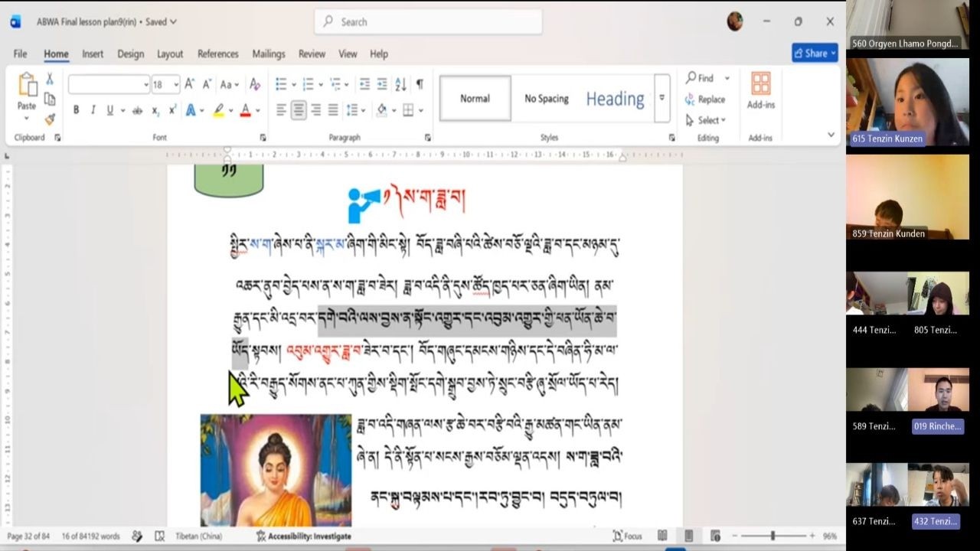This screenshot has width=980, height=551.
Task: Toggle Underline formatting
Action: pyautogui.click(x=110, y=110)
